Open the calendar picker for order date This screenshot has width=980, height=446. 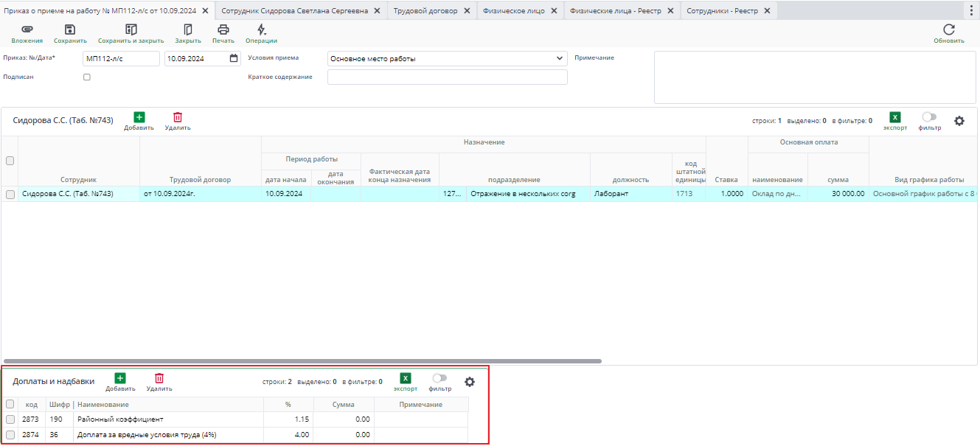pos(234,58)
